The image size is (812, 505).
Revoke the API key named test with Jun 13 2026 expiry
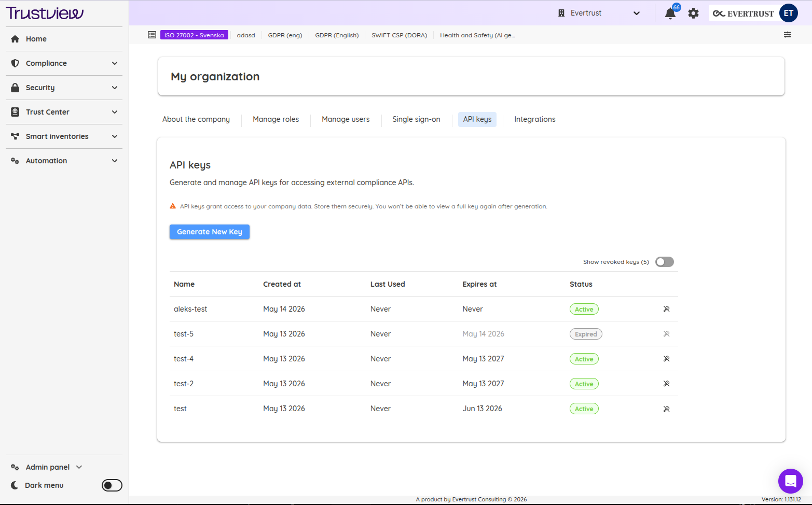[x=666, y=409]
